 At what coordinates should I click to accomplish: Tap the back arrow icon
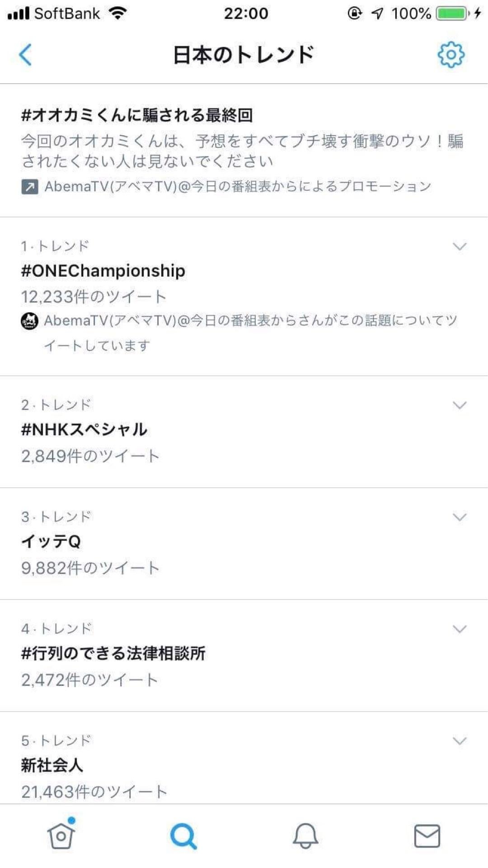[25, 55]
